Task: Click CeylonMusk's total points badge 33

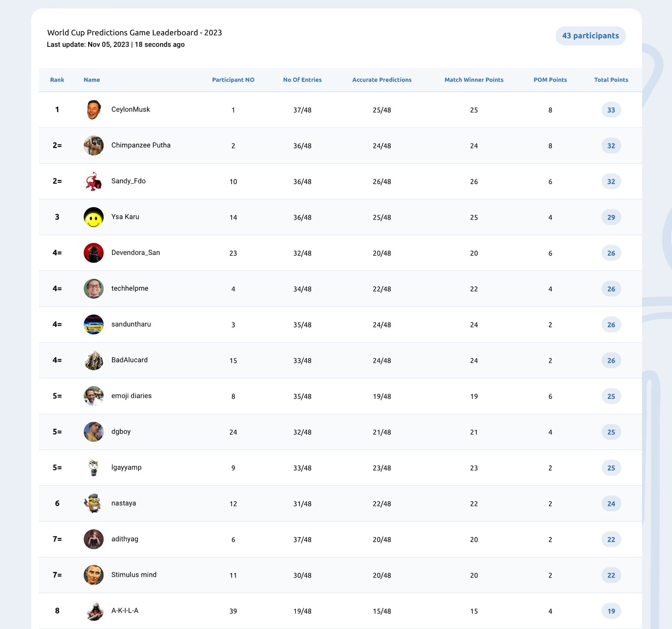Action: (611, 110)
